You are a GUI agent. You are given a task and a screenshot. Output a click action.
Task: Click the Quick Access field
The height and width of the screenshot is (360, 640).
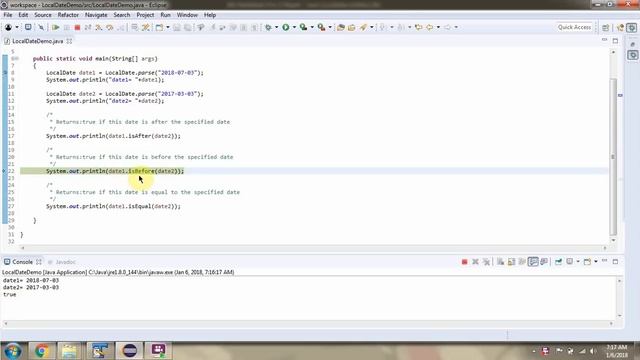(x=574, y=27)
